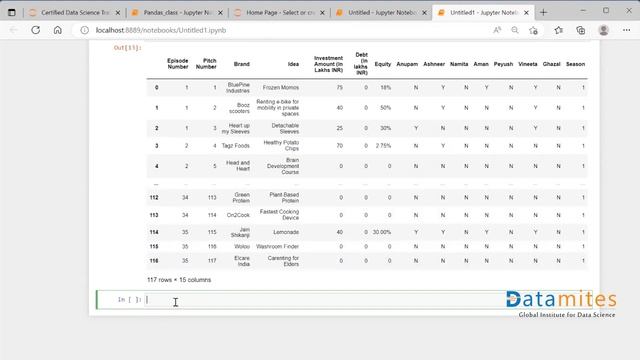Close the Pandas_class Jupyter tab
Image resolution: width=640 pixels, height=360 pixels.
pos(220,13)
